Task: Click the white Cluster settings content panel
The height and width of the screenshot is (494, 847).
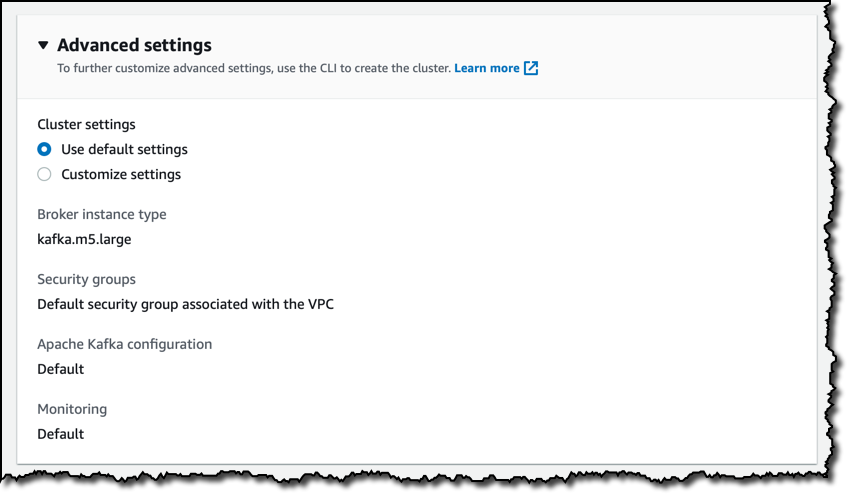Action: coord(416,281)
